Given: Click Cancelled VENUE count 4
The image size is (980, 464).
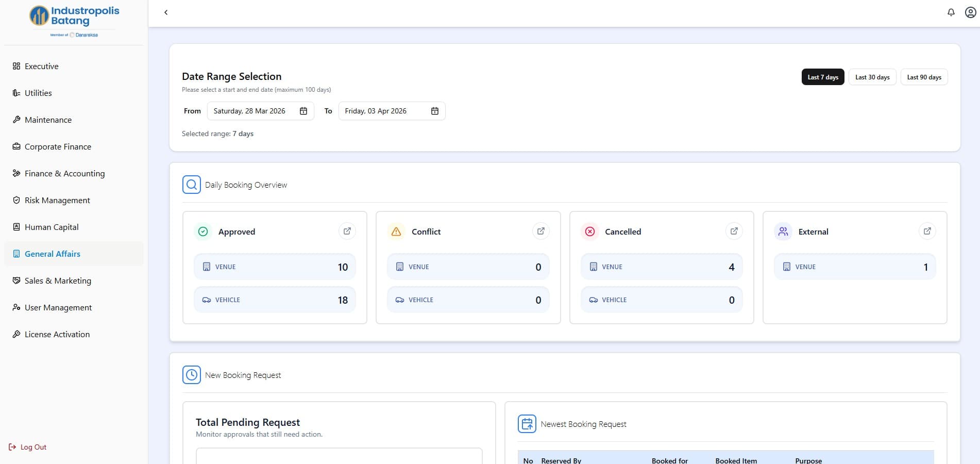Looking at the screenshot, I should [x=732, y=267].
